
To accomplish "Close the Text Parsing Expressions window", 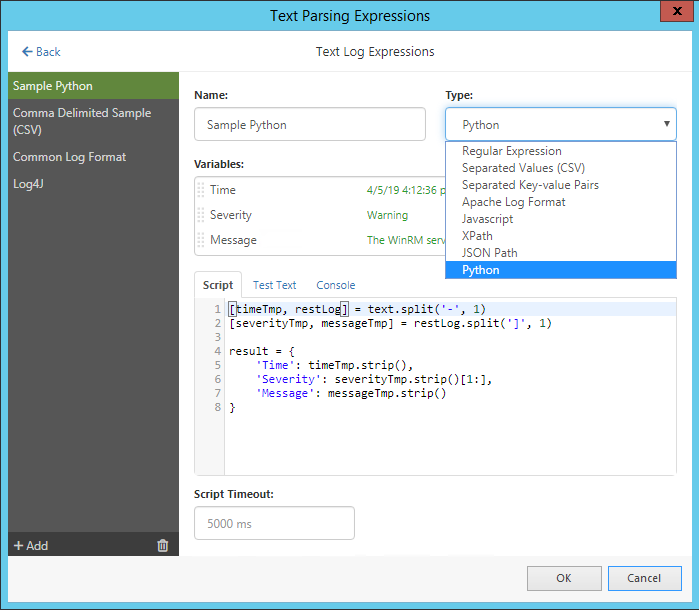I will pos(677,11).
